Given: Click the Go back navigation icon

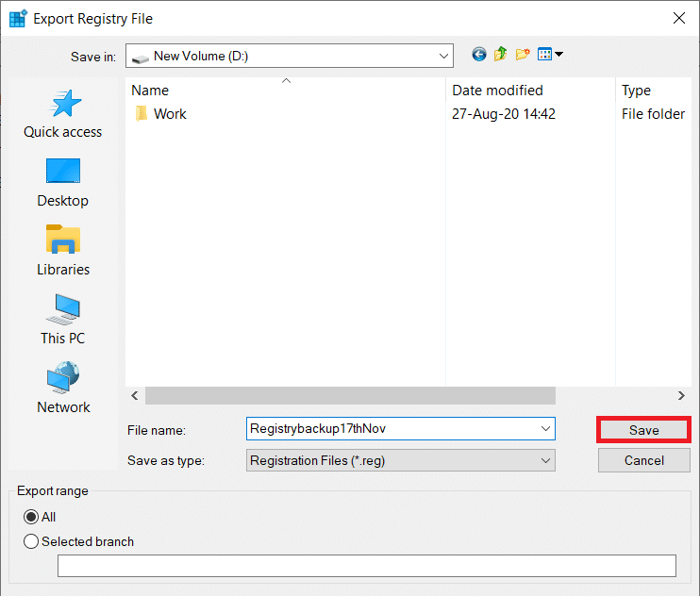Looking at the screenshot, I should tap(479, 55).
